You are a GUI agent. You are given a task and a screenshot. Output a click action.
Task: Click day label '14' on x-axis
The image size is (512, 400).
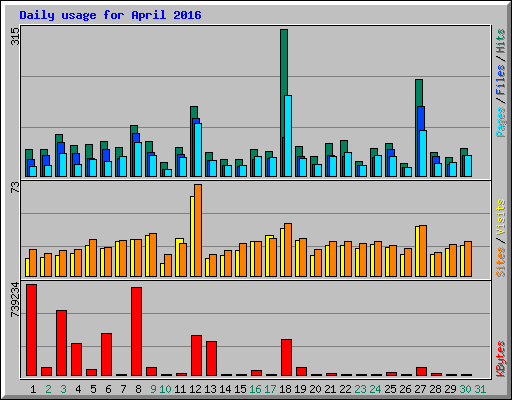(x=225, y=389)
